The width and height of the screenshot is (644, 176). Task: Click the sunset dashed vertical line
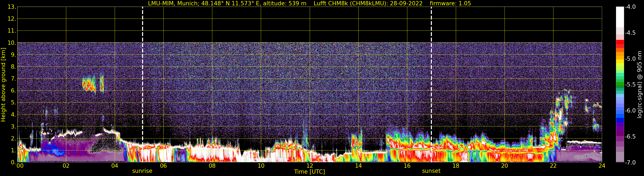pos(431,75)
